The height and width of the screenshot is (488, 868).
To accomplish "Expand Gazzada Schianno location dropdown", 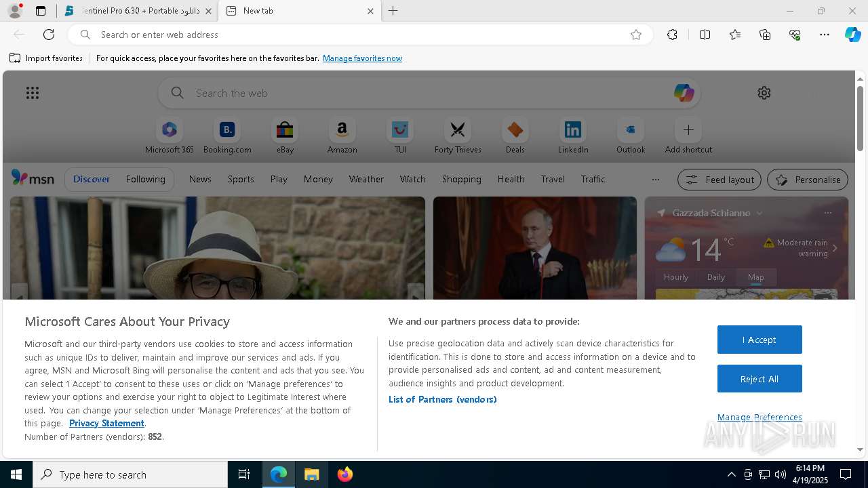I will [759, 213].
